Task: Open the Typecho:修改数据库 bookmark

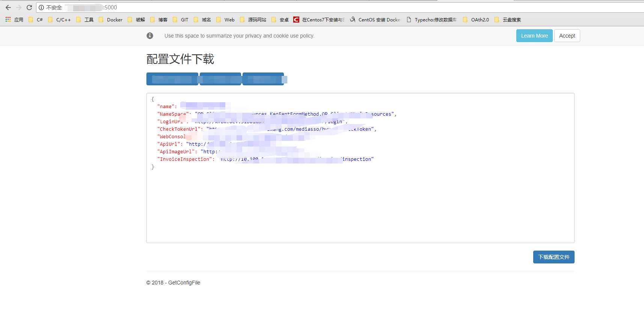Action: click(432, 20)
